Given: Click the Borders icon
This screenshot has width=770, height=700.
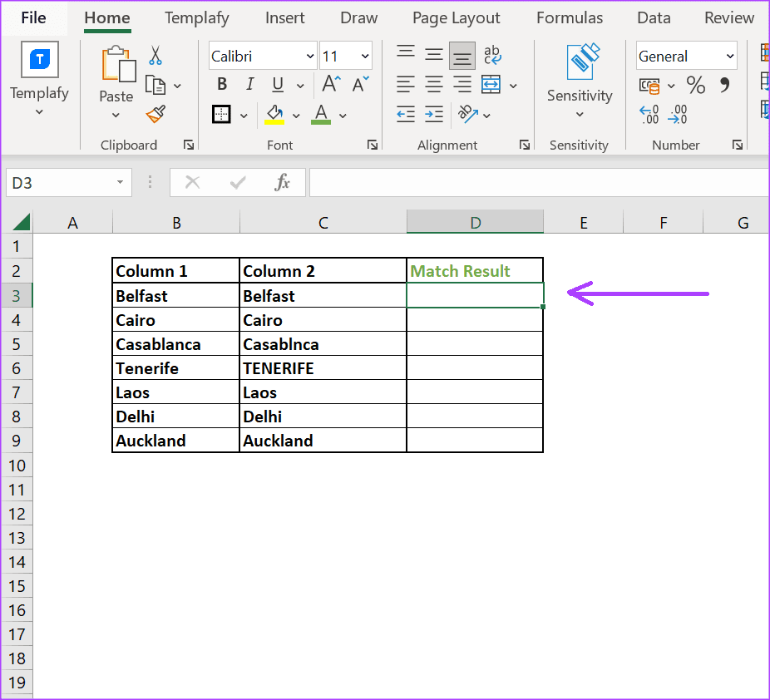Looking at the screenshot, I should pos(221,115).
